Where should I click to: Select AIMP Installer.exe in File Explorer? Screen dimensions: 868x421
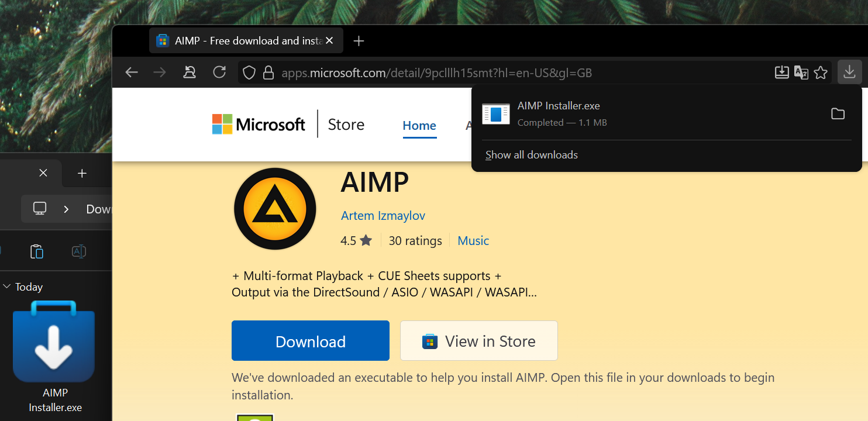[55, 357]
